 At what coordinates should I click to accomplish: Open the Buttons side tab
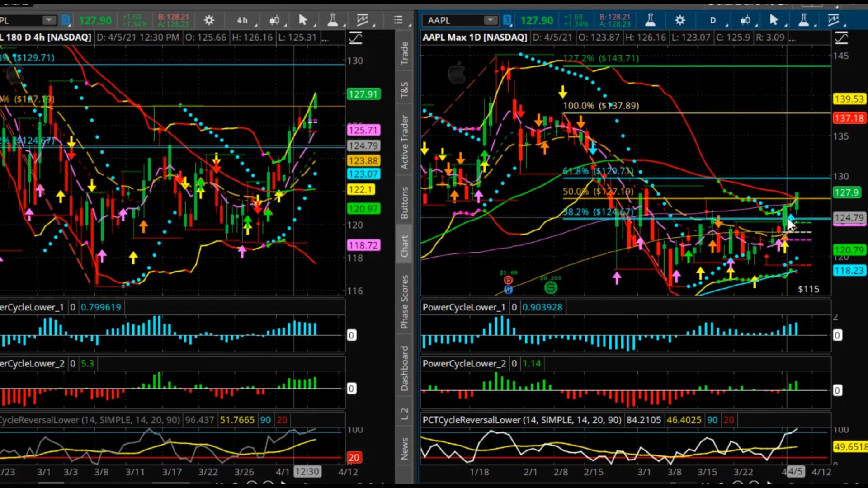point(404,203)
